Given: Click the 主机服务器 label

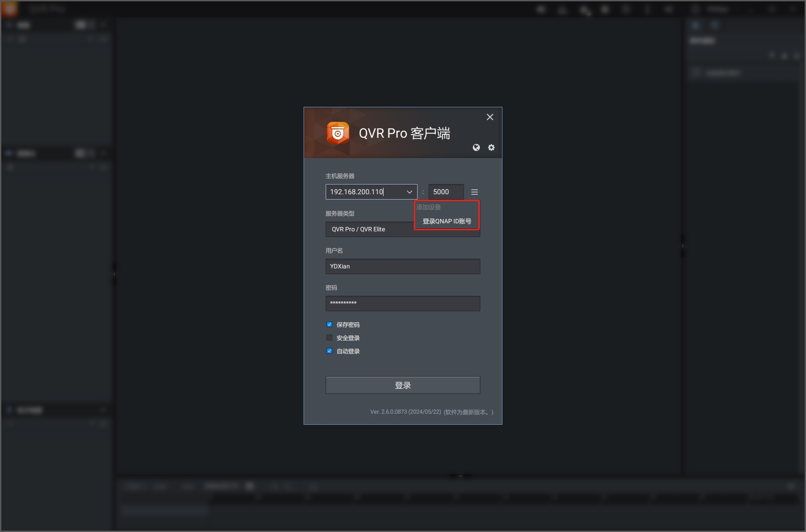Looking at the screenshot, I should click(x=340, y=176).
